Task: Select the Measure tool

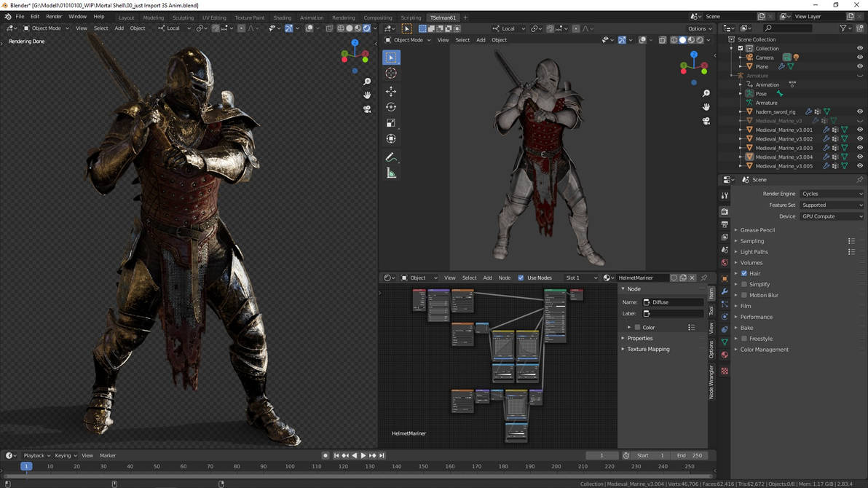Action: tap(391, 173)
